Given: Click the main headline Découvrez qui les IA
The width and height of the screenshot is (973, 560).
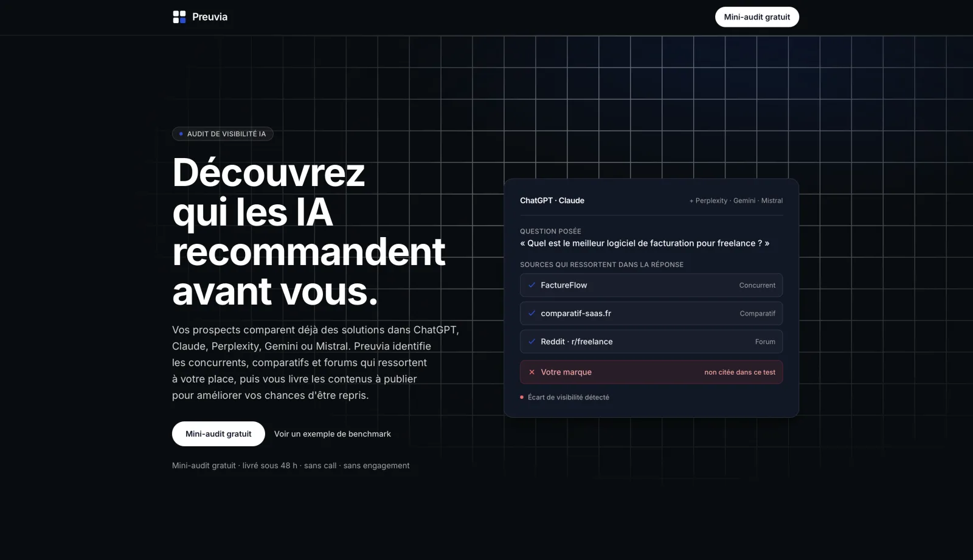Looking at the screenshot, I should (309, 232).
